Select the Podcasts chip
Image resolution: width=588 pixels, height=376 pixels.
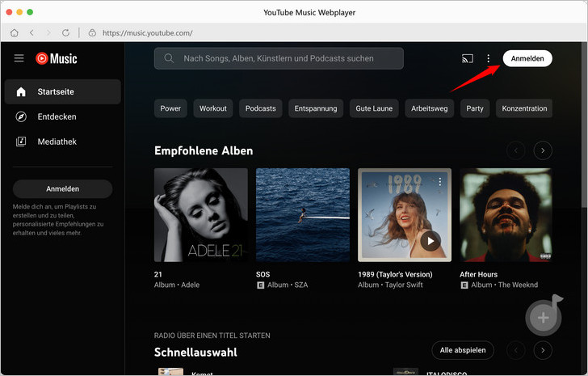261,108
